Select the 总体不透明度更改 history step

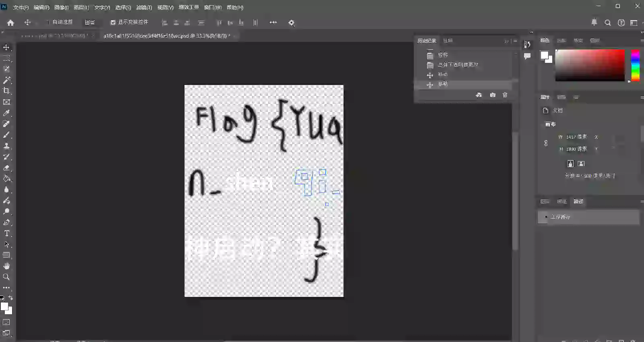458,65
